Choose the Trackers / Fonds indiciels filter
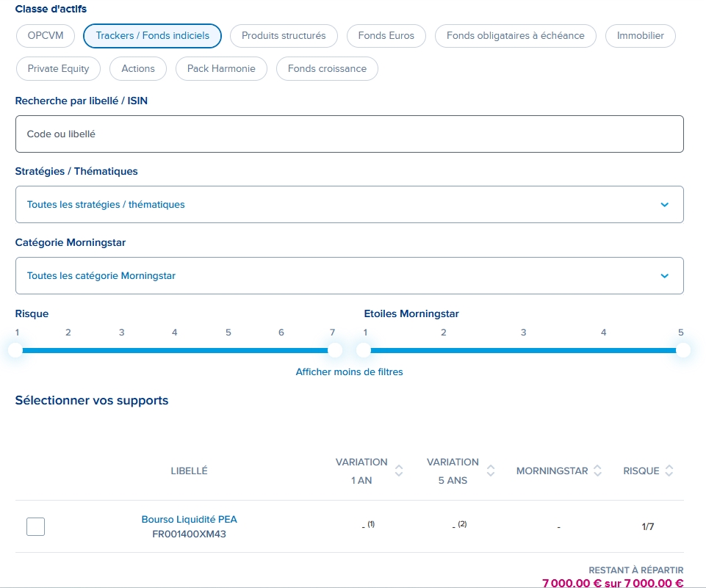Viewport: 706px width, 588px height. point(152,35)
